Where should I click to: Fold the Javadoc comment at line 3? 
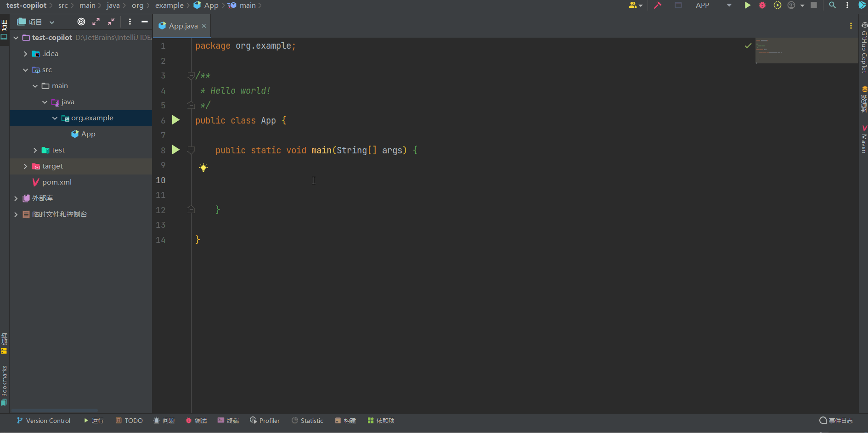point(191,76)
